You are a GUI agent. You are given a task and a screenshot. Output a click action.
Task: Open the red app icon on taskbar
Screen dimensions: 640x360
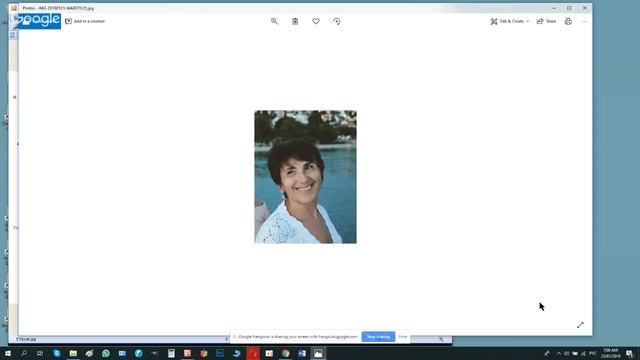(253, 353)
